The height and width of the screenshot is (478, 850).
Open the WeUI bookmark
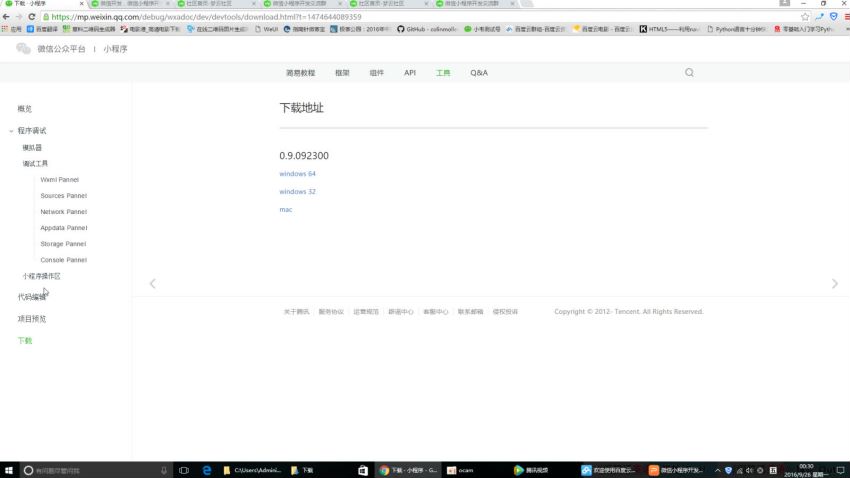pyautogui.click(x=266, y=29)
